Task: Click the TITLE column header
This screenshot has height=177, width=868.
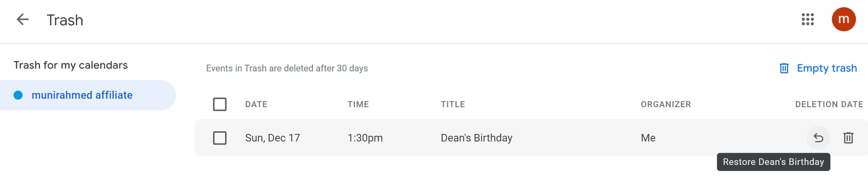Action: tap(453, 104)
